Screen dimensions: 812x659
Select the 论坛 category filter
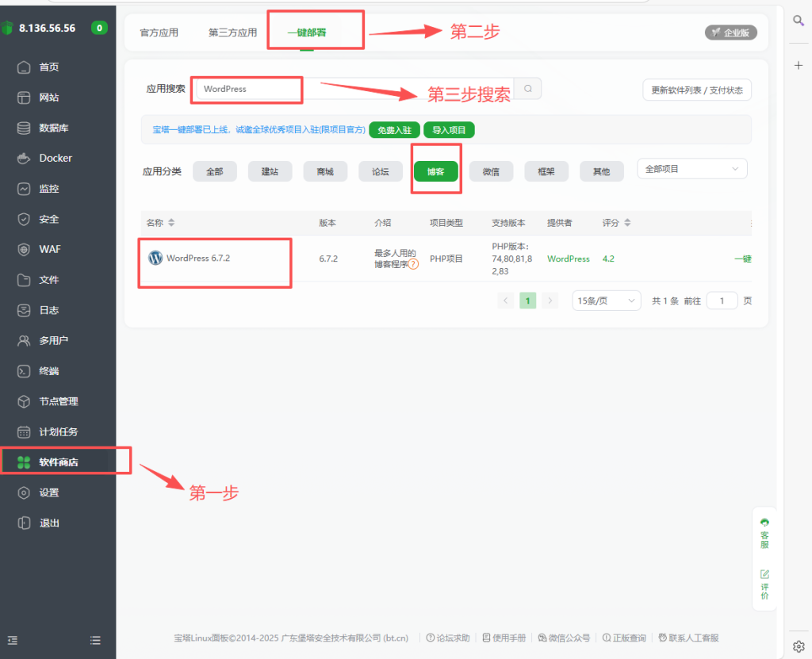click(381, 171)
